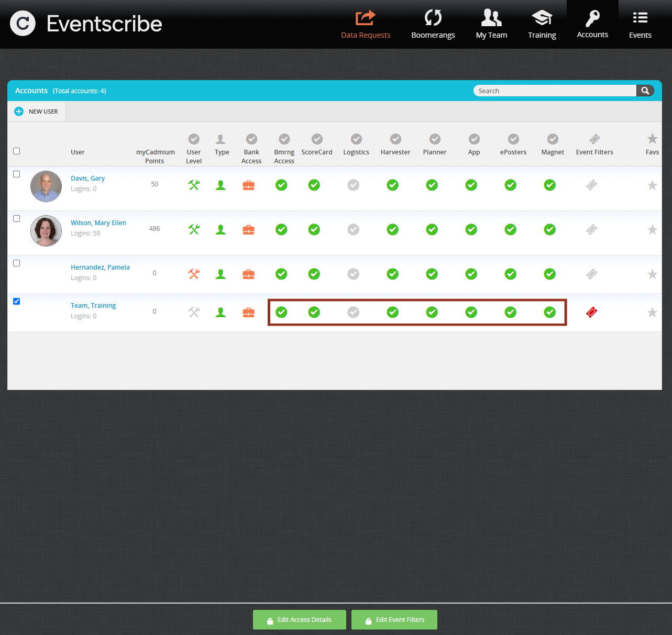Go to Boomerangs section
Screen dimensions: 672x635
pyautogui.click(x=433, y=25)
